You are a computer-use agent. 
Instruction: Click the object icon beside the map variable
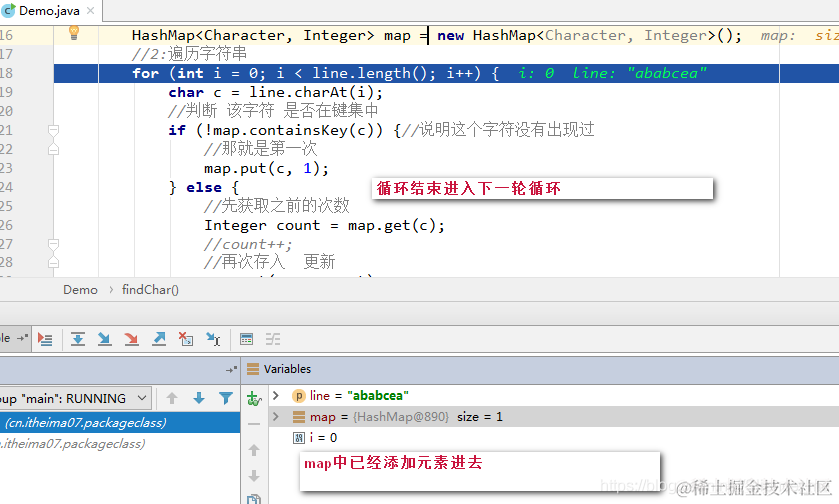pyautogui.click(x=299, y=417)
